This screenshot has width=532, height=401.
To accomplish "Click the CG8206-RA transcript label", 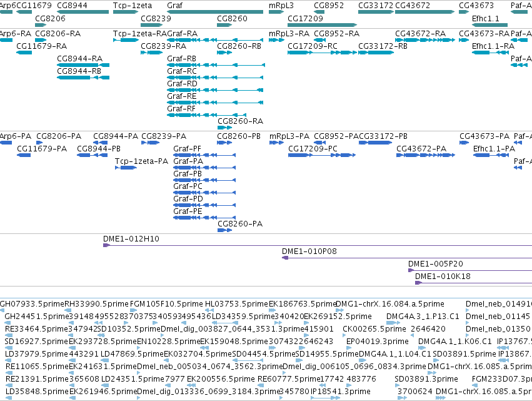I will click(x=58, y=33).
